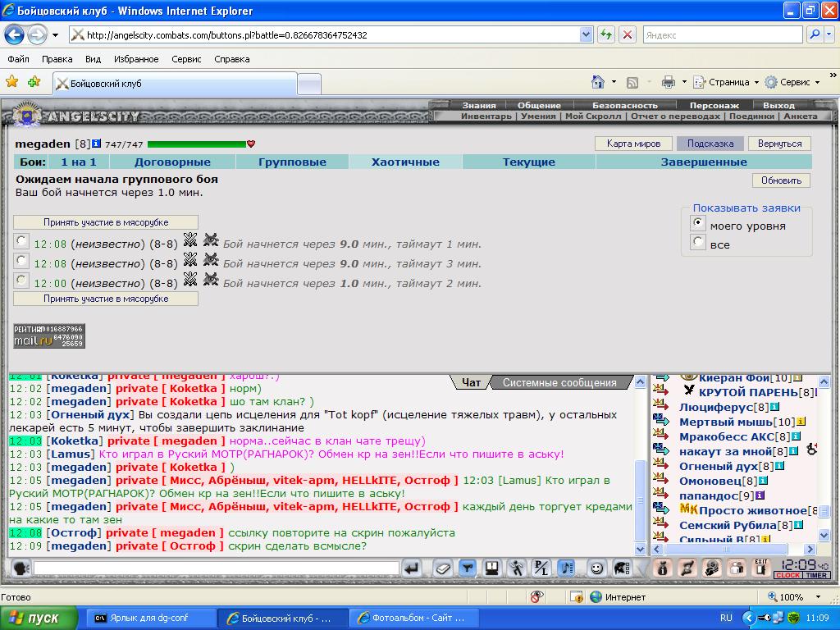The image size is (840, 630).
Task: Open the Страница dropdown menu
Action: click(727, 82)
